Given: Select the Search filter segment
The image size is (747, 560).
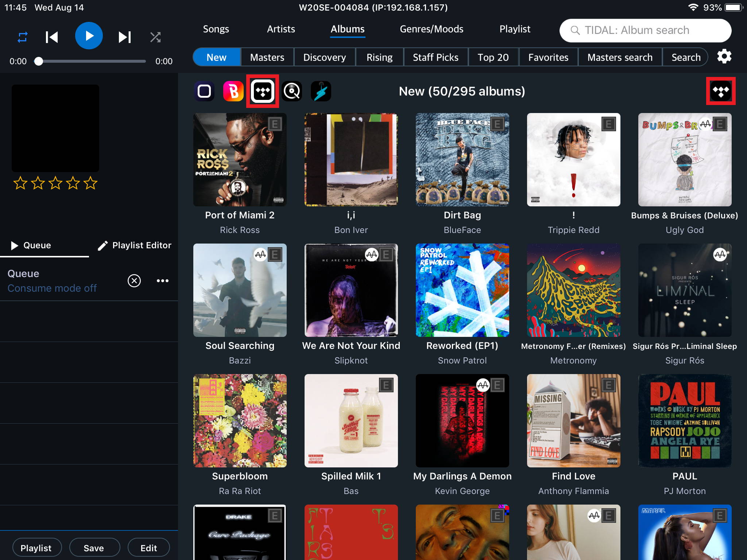Looking at the screenshot, I should [x=686, y=57].
